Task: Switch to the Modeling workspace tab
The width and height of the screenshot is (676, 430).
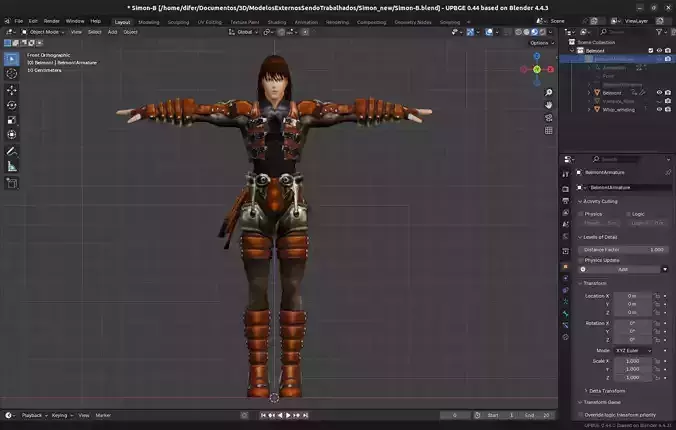Action: [x=149, y=22]
